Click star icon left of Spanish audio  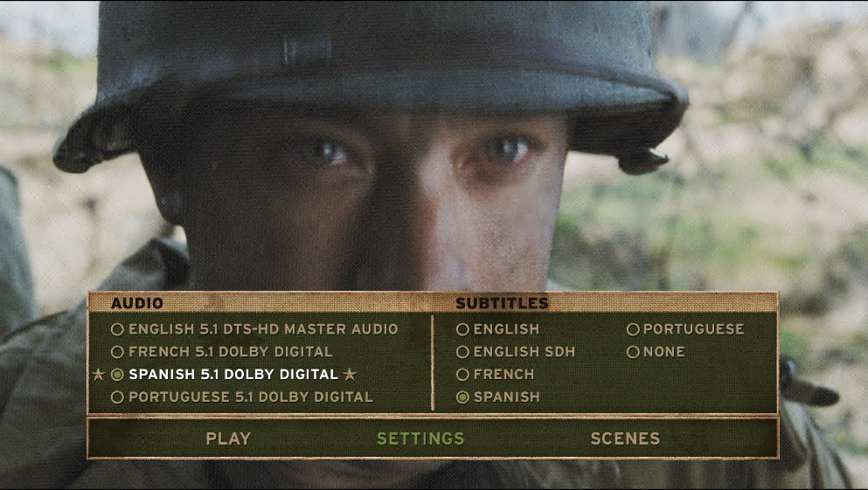99,375
